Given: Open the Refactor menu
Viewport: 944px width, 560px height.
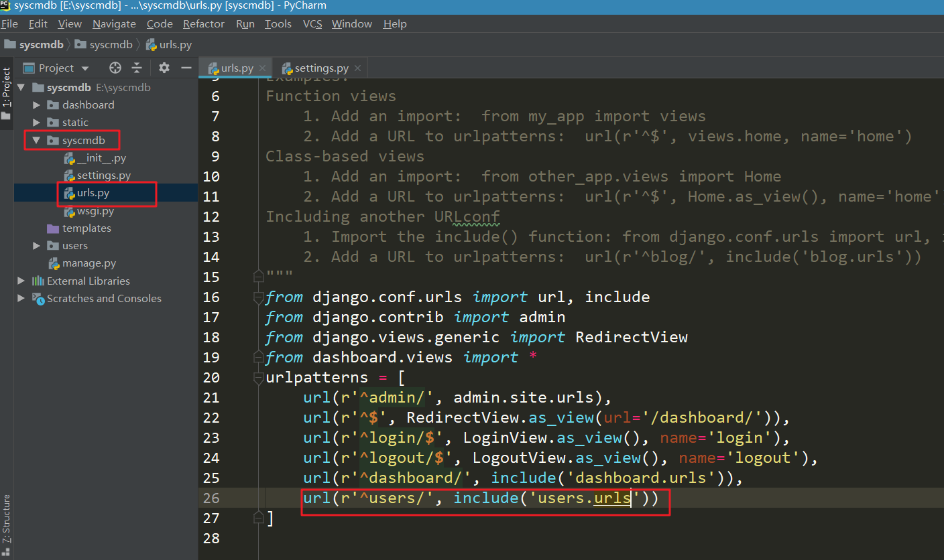Looking at the screenshot, I should 204,24.
